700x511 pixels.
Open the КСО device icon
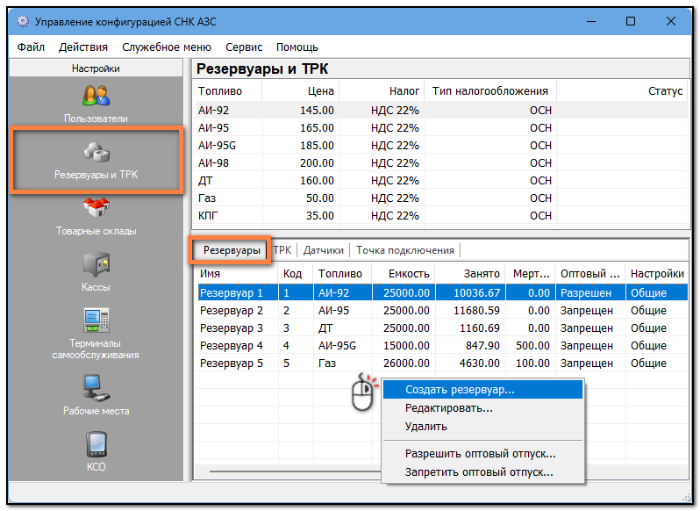pos(96,451)
